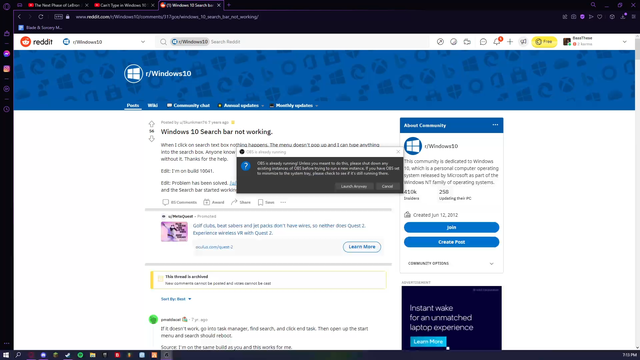Viewport: 640px width, 360px height.
Task: Open the Community chat tab
Action: coord(188,105)
